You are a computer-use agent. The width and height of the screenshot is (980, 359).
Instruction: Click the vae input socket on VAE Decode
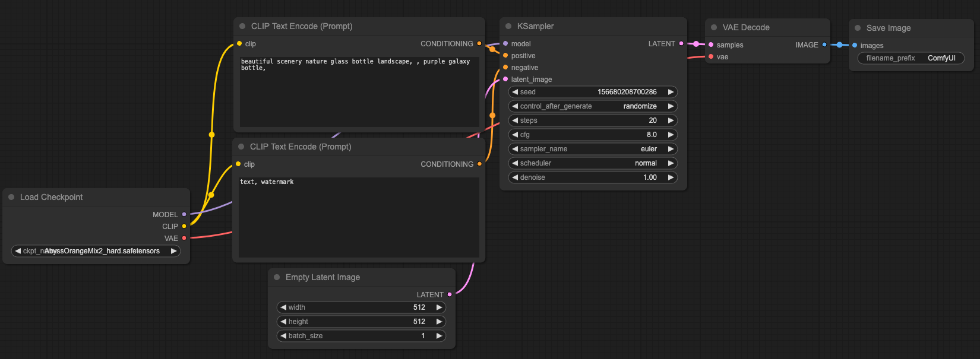[x=711, y=56]
